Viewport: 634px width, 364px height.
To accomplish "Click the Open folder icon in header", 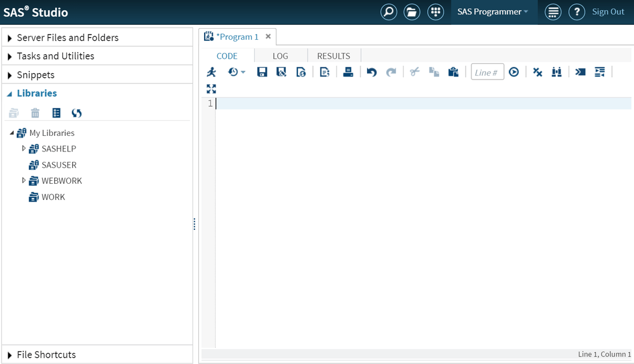I will [x=412, y=12].
